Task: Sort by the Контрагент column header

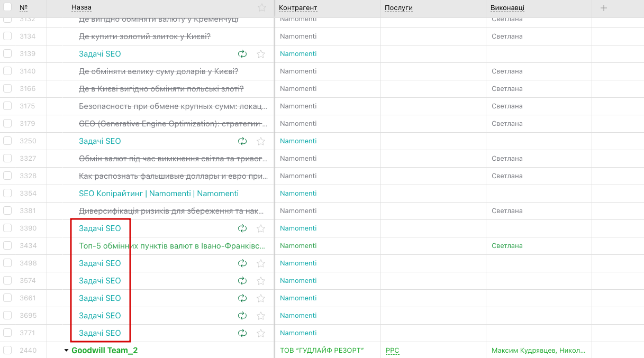Action: (298, 8)
